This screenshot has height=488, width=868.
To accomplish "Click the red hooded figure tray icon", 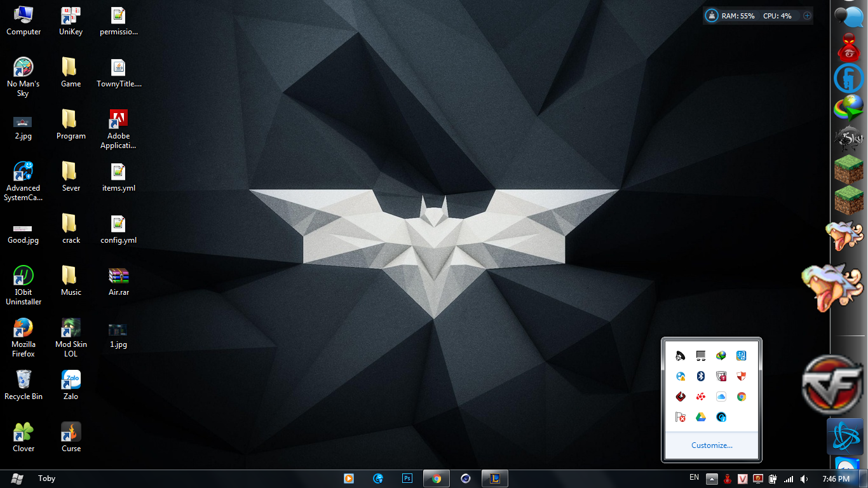I will [x=728, y=478].
